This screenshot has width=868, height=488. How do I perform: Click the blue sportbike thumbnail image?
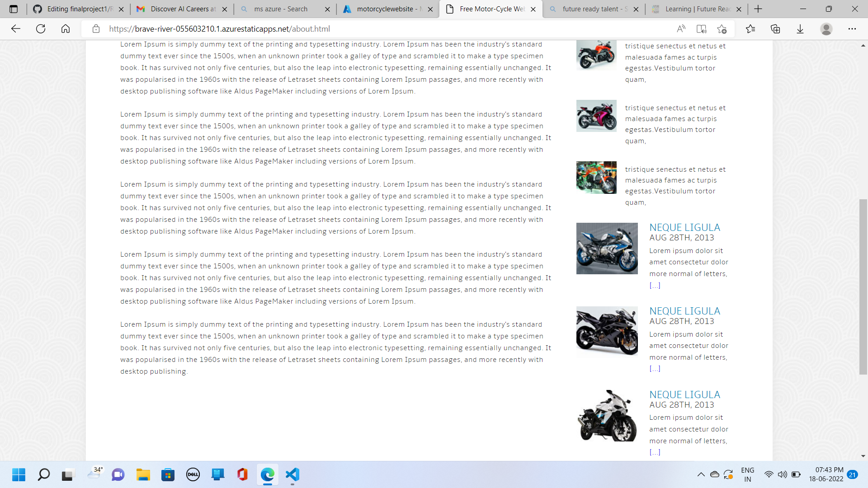pyautogui.click(x=607, y=248)
